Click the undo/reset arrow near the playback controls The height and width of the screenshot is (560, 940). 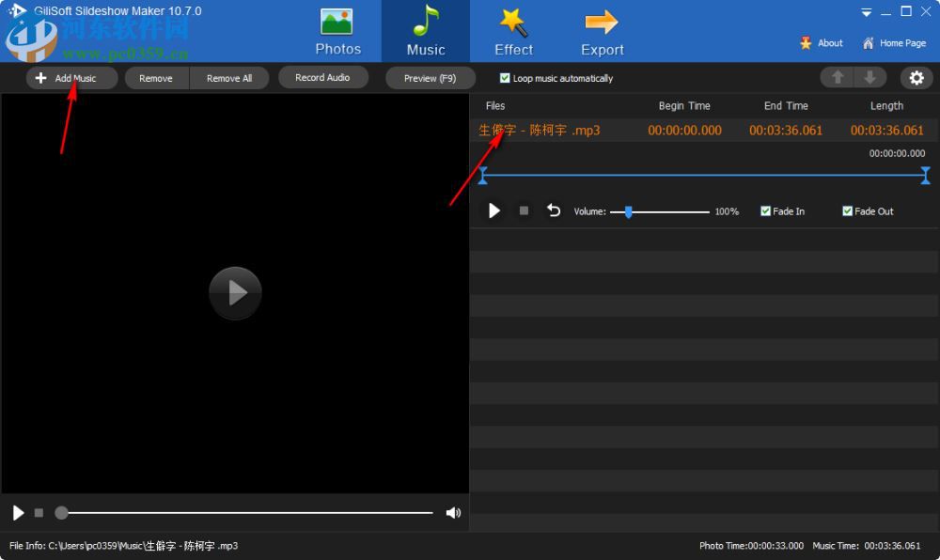pyautogui.click(x=554, y=210)
